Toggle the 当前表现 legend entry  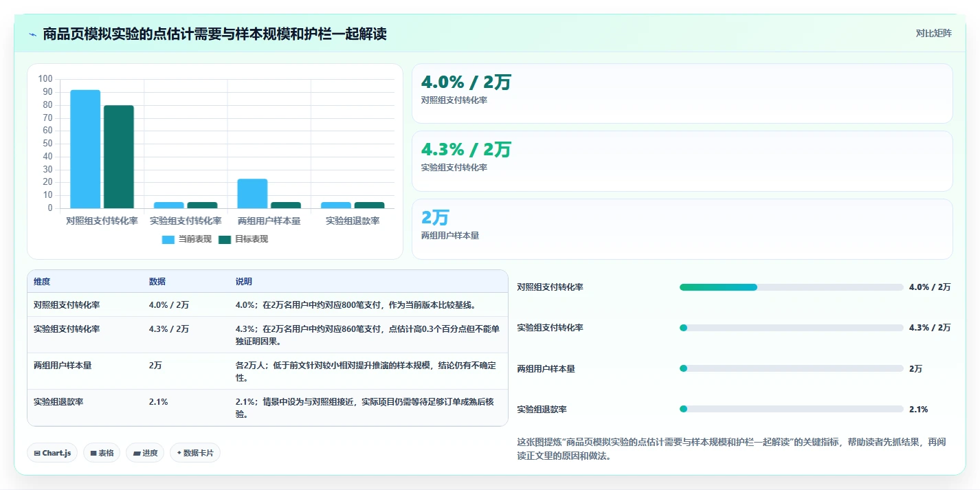pos(187,239)
